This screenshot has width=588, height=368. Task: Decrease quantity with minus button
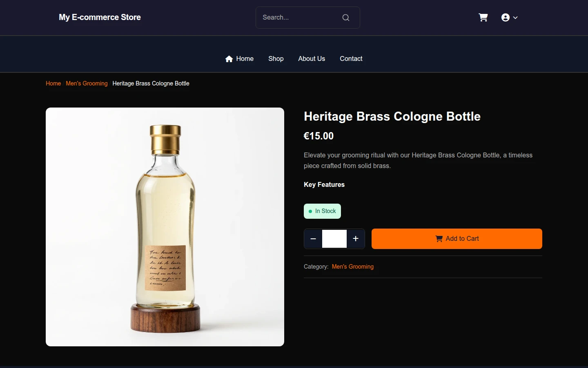pyautogui.click(x=313, y=239)
